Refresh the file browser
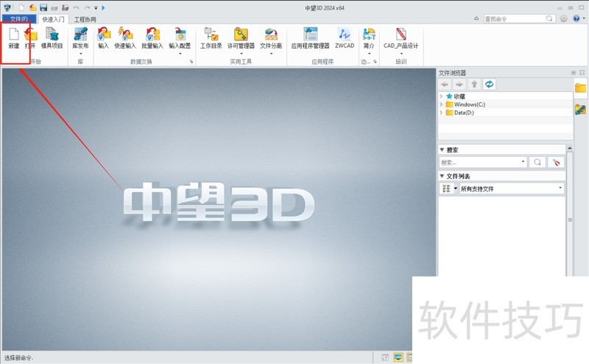The height and width of the screenshot is (364, 589). pos(489,84)
